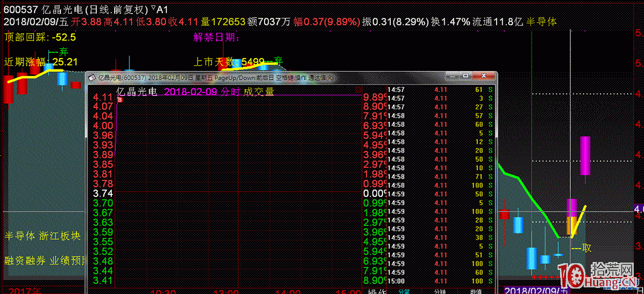Click the 15:00 closing tick row with volume 100
Screen dimensions: 644x294
441,281
